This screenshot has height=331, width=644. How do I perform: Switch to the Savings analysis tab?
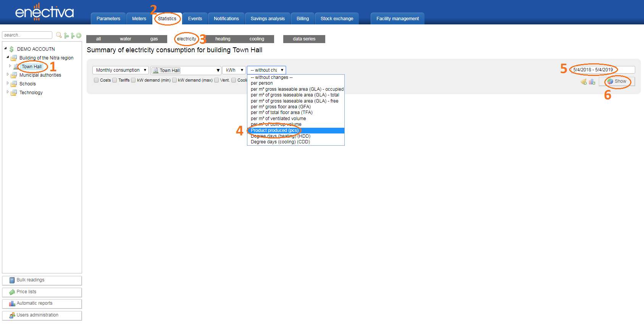268,19
